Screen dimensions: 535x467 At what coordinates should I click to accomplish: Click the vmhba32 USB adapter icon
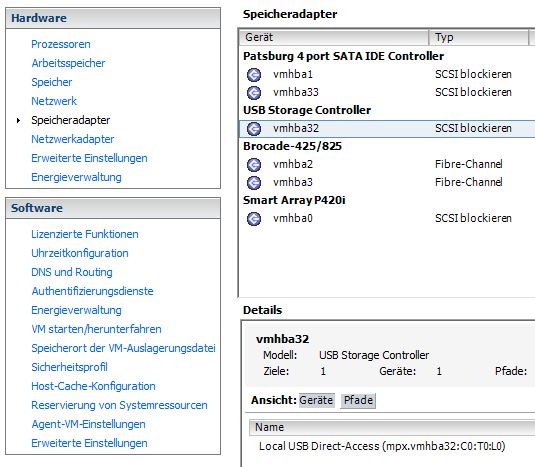(254, 129)
